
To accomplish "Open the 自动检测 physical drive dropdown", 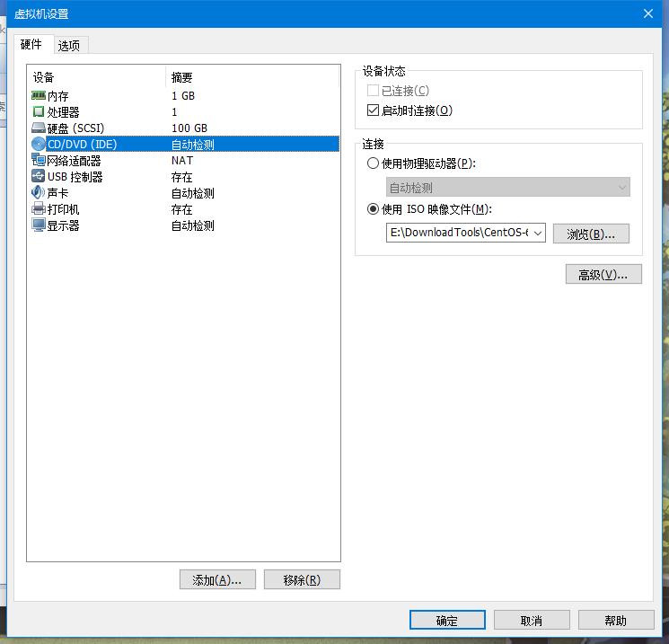I will coord(507,188).
